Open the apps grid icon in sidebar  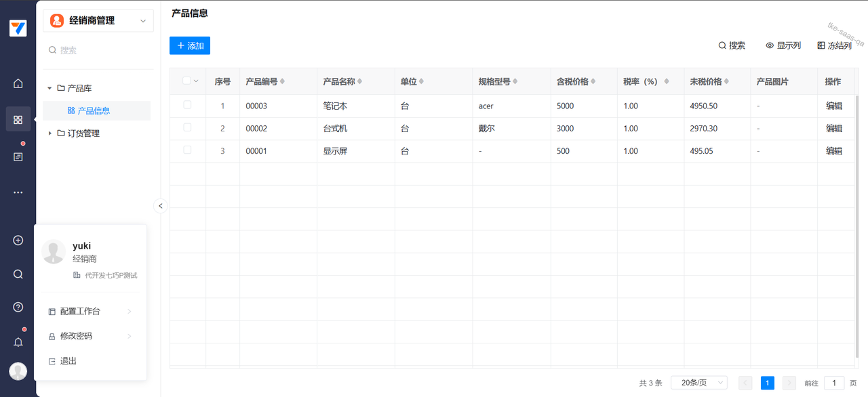click(18, 120)
